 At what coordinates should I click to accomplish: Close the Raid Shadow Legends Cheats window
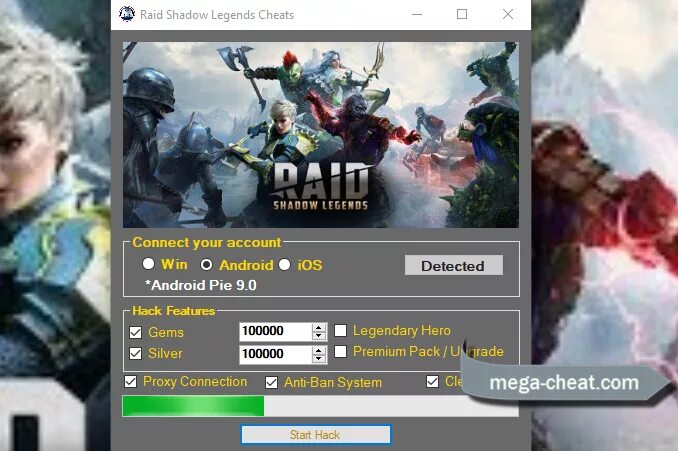508,14
